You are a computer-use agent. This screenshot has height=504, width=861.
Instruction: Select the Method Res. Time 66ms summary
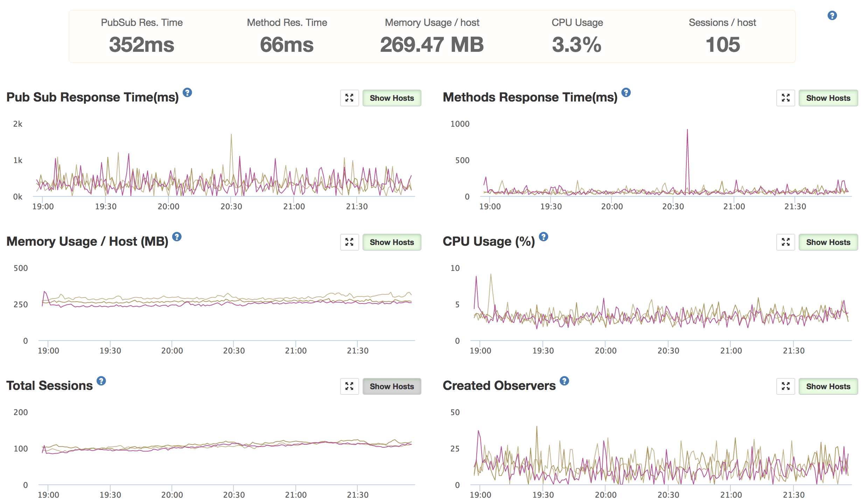point(287,37)
